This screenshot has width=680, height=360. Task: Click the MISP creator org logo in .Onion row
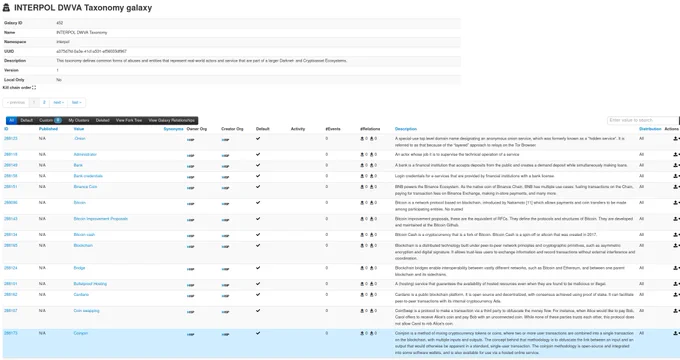(x=225, y=140)
